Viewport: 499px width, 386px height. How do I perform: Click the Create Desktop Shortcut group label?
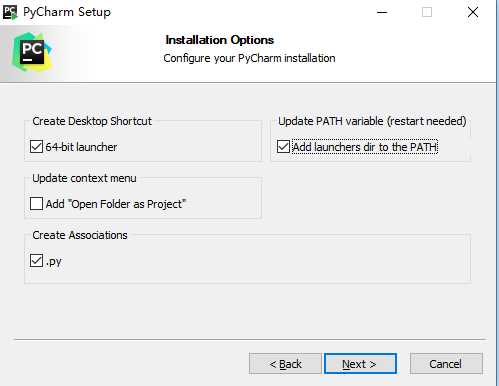(x=92, y=121)
